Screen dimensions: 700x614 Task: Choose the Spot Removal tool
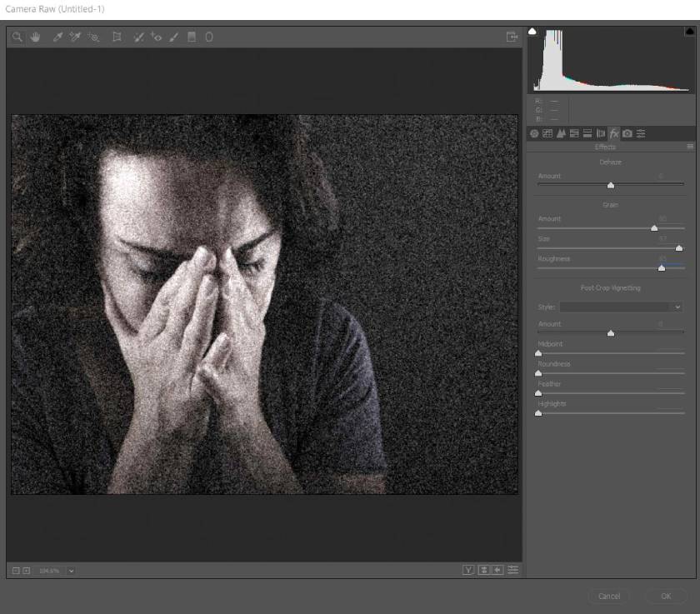(139, 37)
